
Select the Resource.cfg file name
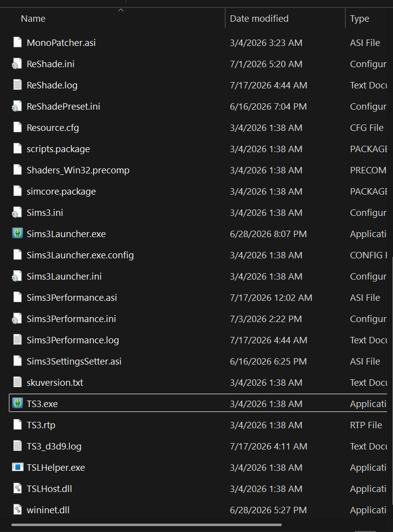[53, 128]
